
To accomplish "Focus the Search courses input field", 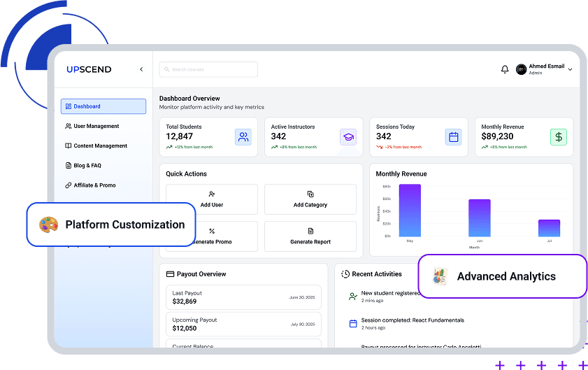I will point(208,69).
